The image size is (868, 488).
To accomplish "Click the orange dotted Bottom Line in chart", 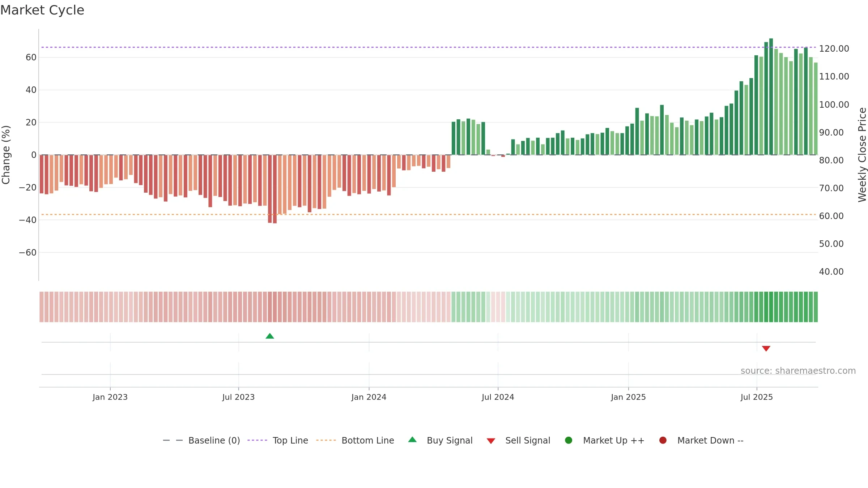I will coord(429,214).
